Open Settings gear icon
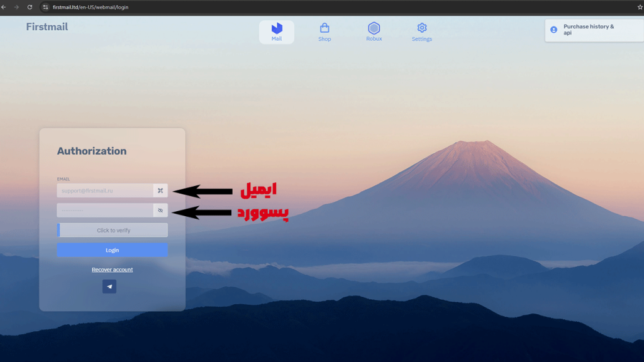 tap(422, 28)
